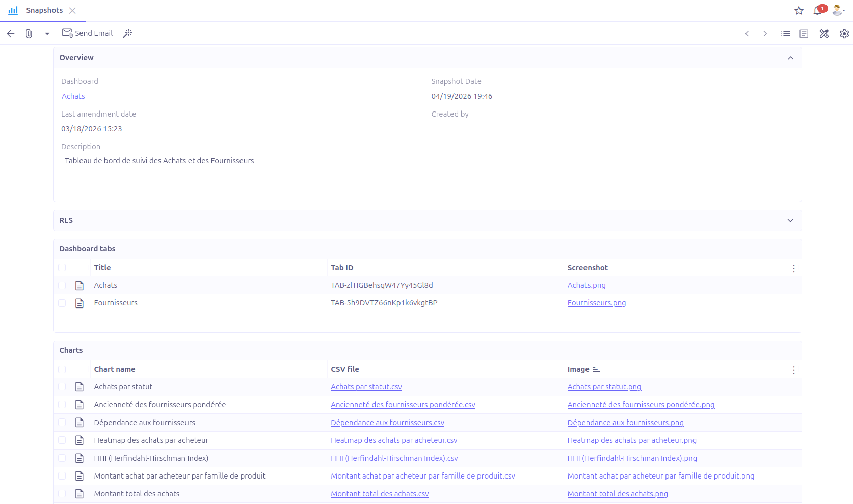Download Achats par statut.csv
Viewport: 853px width, 504px height.
(x=366, y=387)
